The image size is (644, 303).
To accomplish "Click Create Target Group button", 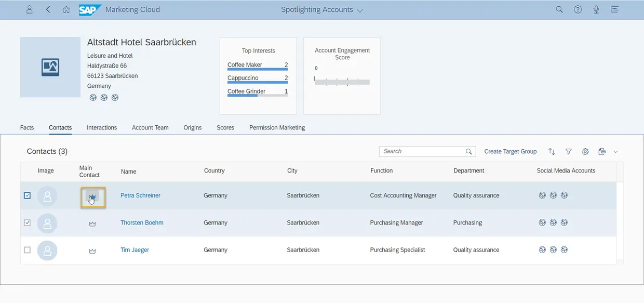I will 511,151.
